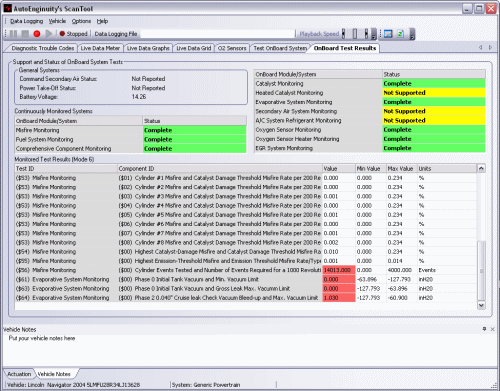Adjust the Playback Speed slider
The width and height of the screenshot is (500, 391).
355,34
